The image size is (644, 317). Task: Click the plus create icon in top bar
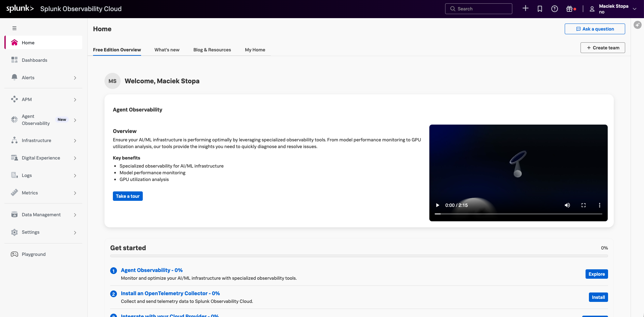[x=526, y=8]
